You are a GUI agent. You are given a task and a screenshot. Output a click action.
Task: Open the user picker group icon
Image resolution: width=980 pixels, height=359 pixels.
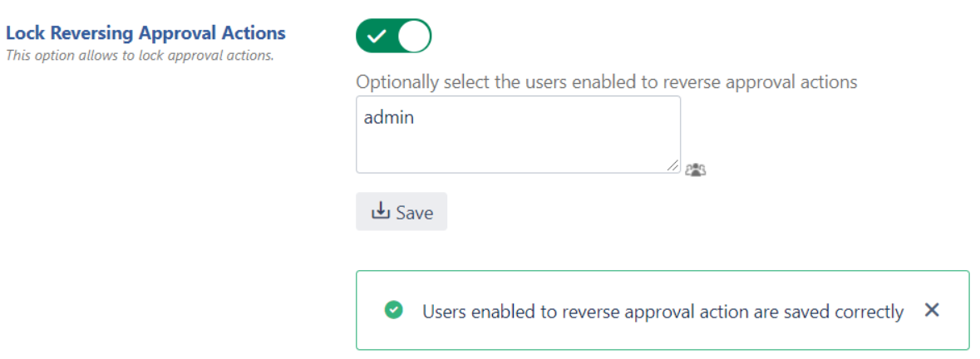click(x=695, y=170)
